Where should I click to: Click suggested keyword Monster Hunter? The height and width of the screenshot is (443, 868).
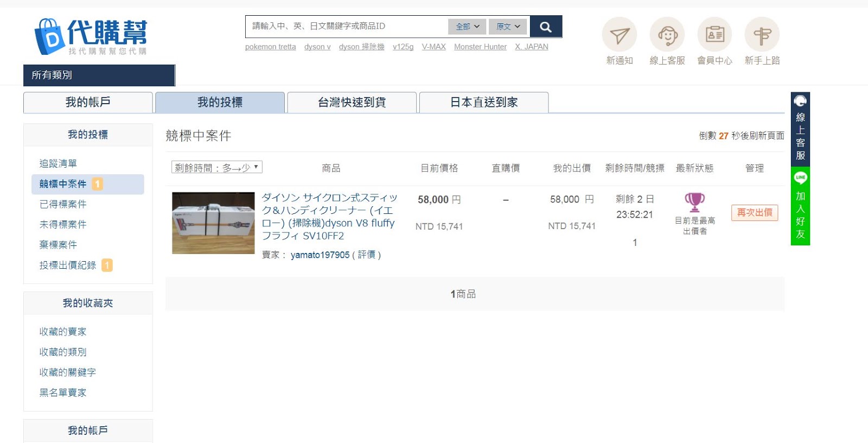[481, 47]
